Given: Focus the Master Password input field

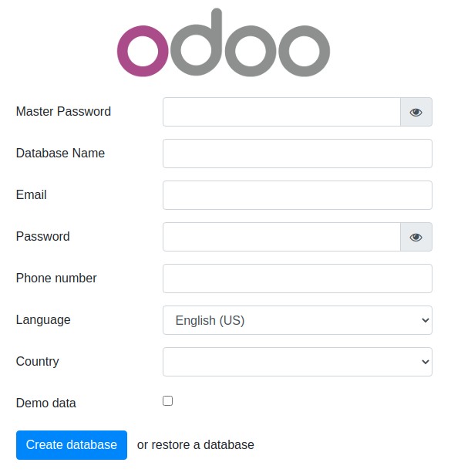Looking at the screenshot, I should 281,112.
